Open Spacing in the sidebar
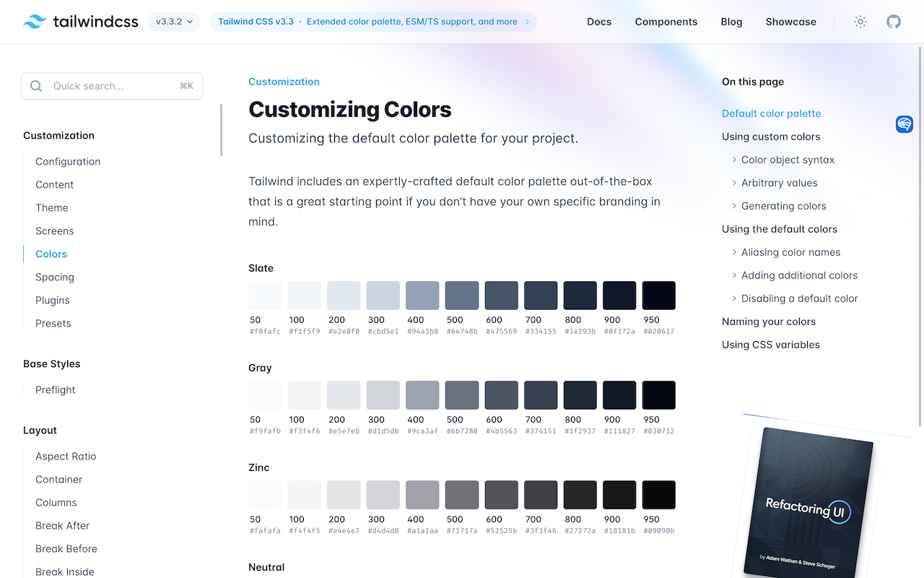924x578 pixels. pyautogui.click(x=55, y=277)
